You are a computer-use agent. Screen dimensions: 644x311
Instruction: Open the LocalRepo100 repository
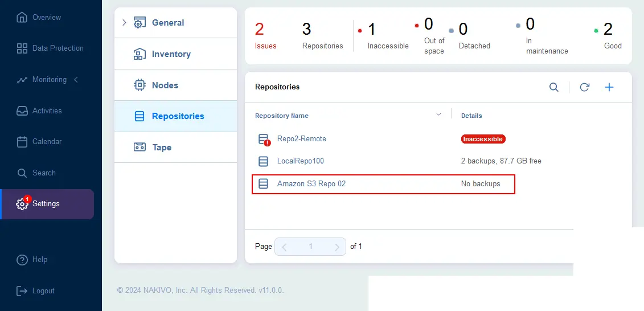coord(301,161)
